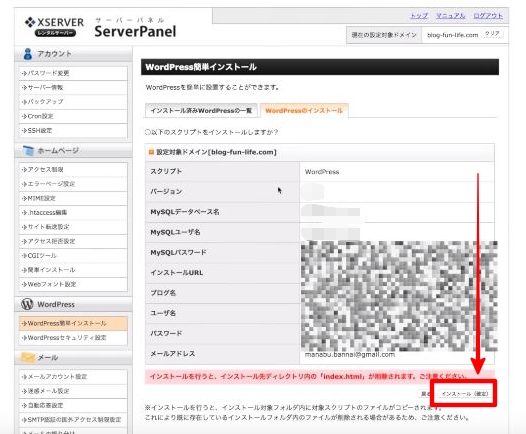Open アクセス拒否設定 in sidebar
Image resolution: width=526 pixels, height=434 pixels.
[73, 241]
